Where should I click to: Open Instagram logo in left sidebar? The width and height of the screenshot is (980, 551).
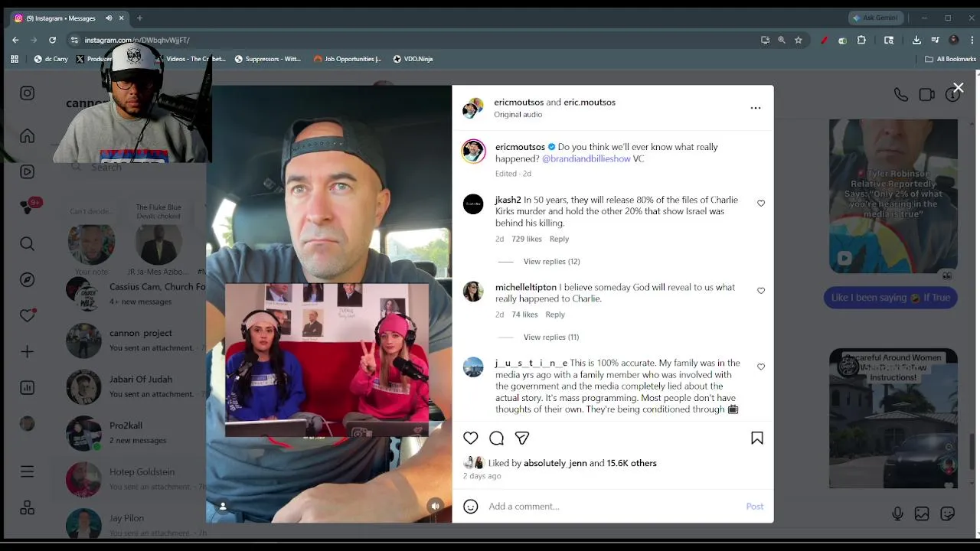coord(28,93)
